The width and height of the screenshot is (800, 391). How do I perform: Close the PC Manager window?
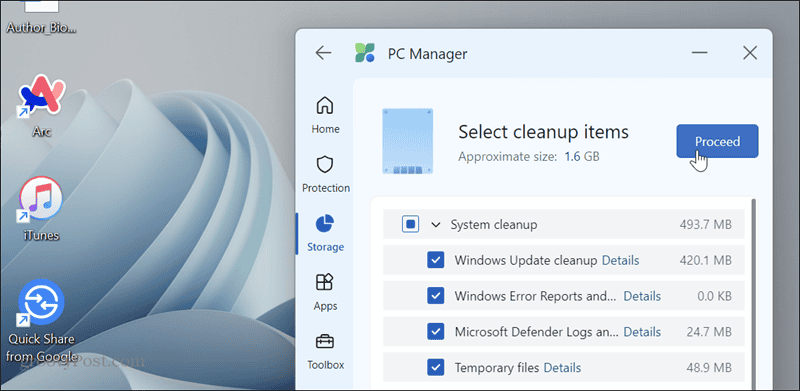pos(749,53)
